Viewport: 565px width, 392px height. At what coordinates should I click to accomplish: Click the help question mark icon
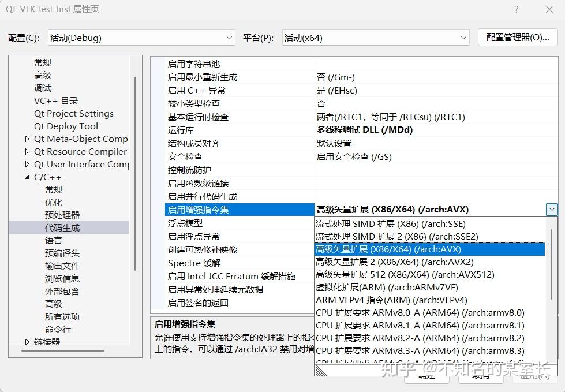pyautogui.click(x=517, y=9)
